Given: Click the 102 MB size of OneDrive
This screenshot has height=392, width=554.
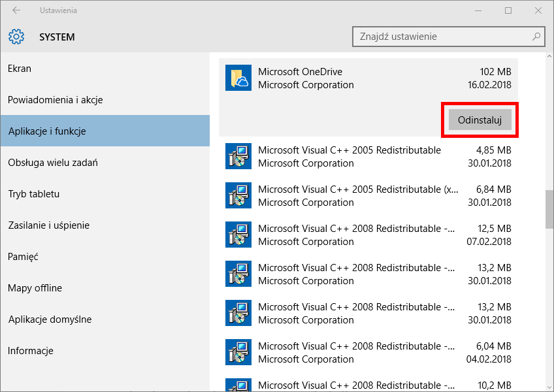Looking at the screenshot, I should coord(495,72).
